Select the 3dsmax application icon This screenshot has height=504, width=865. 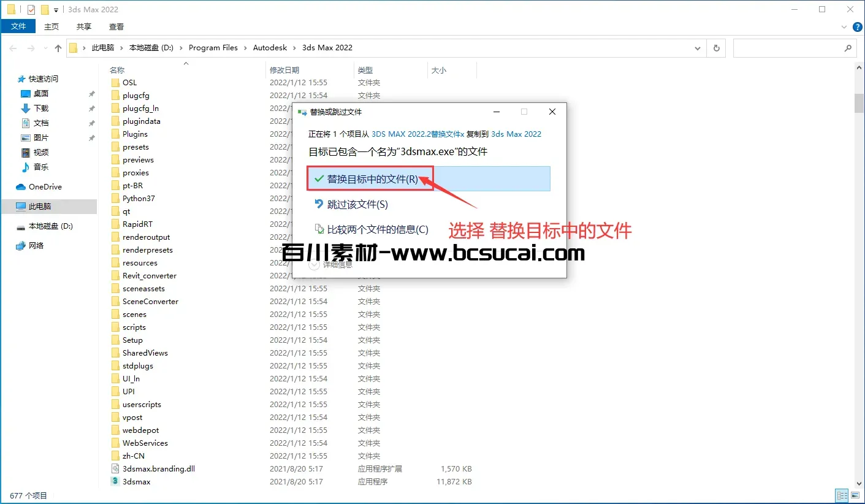click(x=116, y=482)
